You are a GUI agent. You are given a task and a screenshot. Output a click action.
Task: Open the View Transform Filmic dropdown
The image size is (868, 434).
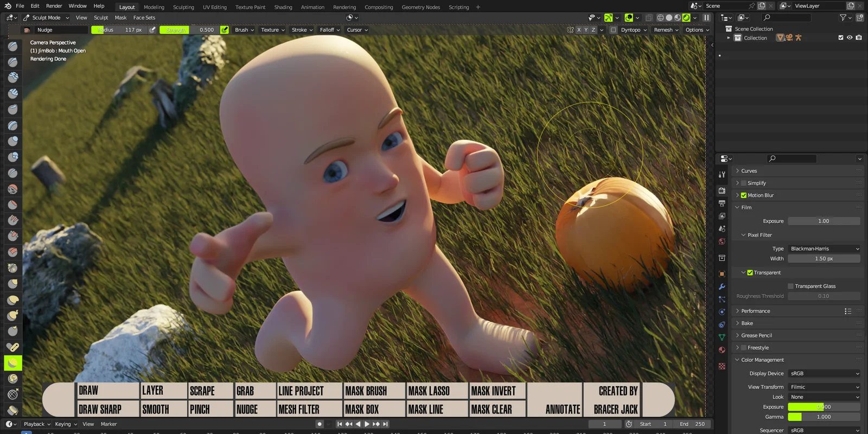(824, 387)
